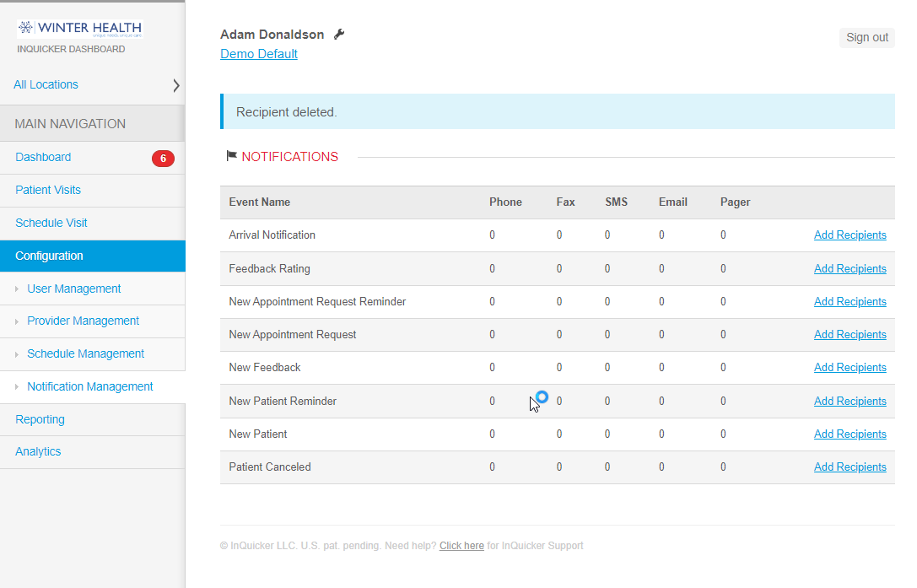Add Recipients for Arrival Notification
917x588 pixels.
850,235
